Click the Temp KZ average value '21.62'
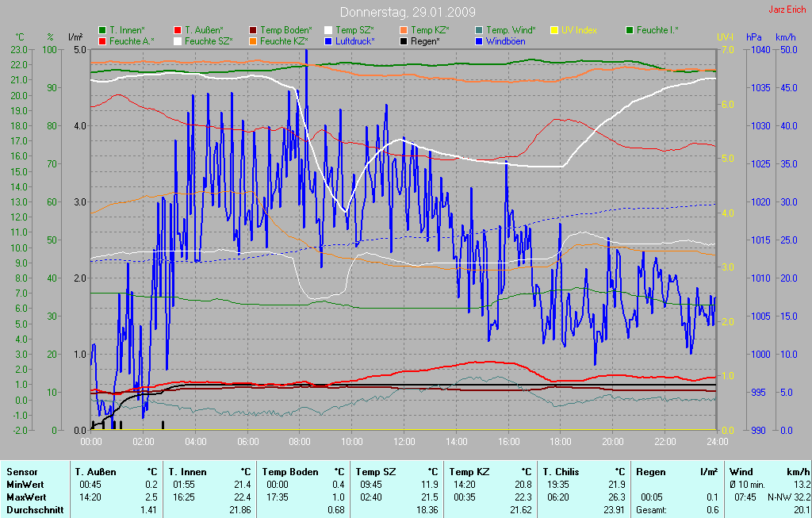This screenshot has width=812, height=518. (521, 510)
